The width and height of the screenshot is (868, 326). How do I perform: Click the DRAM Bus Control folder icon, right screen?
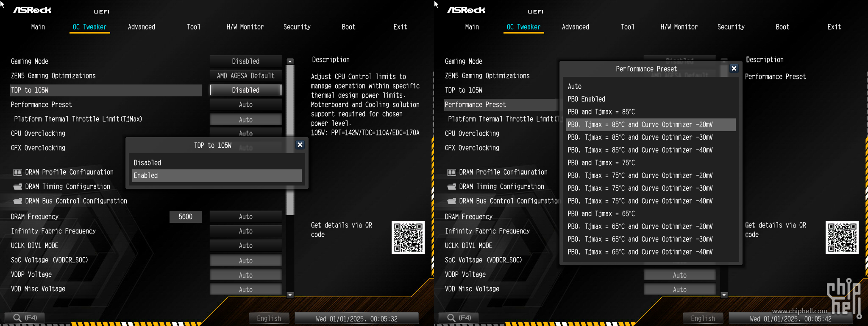tap(452, 201)
